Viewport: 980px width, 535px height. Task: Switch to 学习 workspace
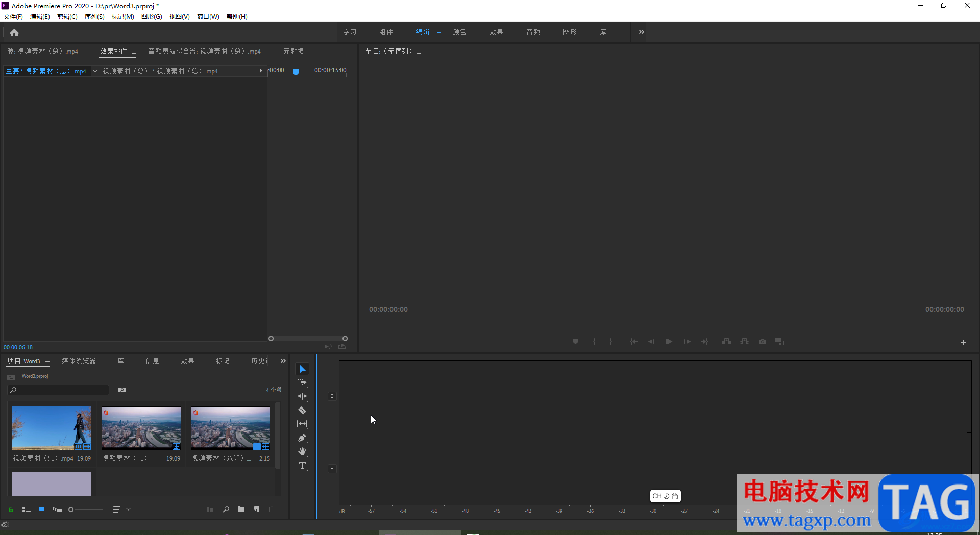[x=350, y=32]
